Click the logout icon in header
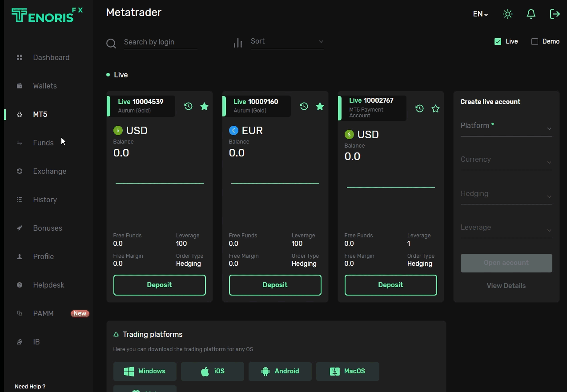567x392 pixels. pos(555,14)
